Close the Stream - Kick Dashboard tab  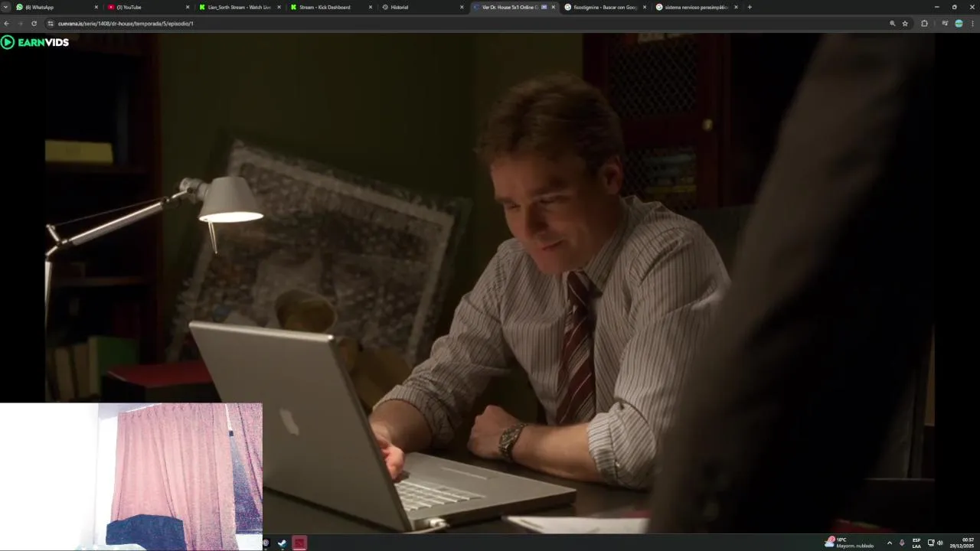(371, 7)
